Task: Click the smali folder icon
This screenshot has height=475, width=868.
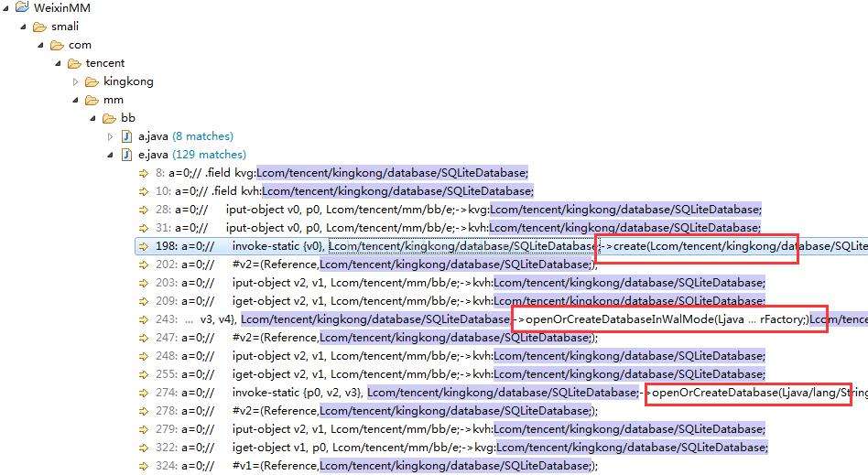Action: (40, 27)
